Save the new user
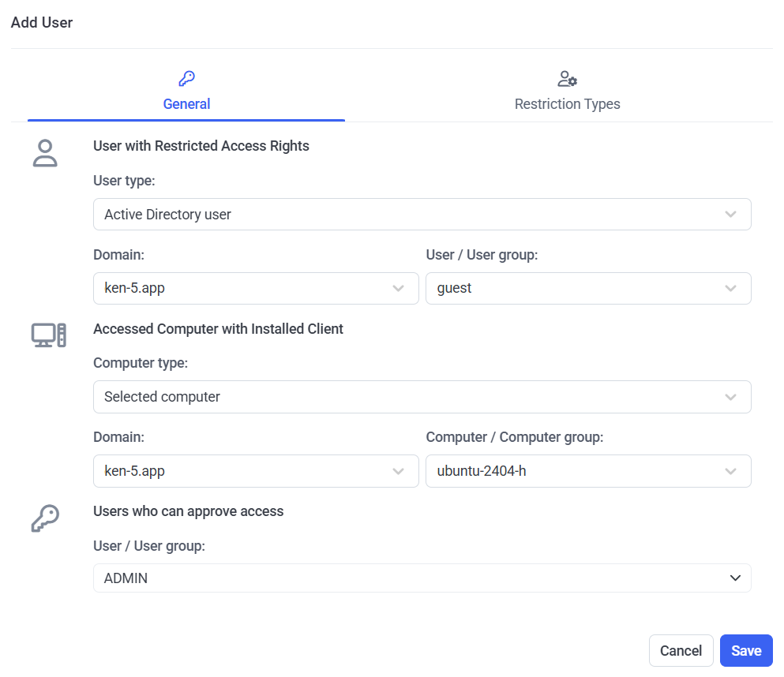The width and height of the screenshot is (784, 677). 745,651
